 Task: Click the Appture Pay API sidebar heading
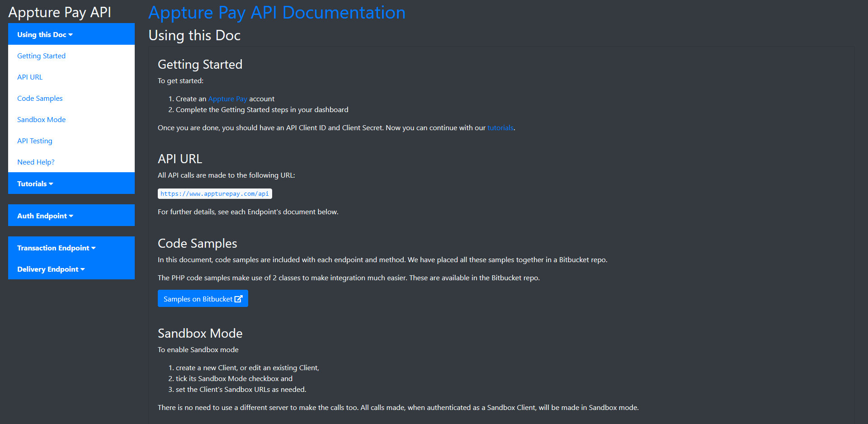coord(60,12)
